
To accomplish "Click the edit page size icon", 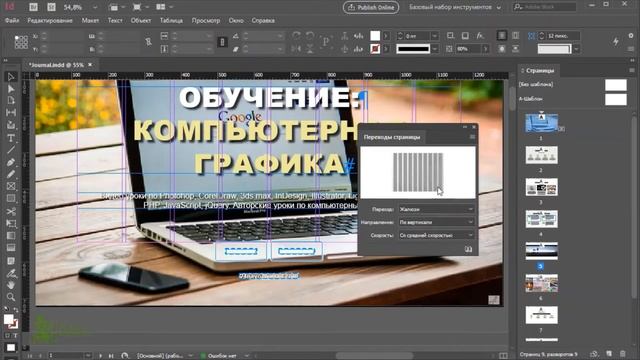I will click(594, 354).
